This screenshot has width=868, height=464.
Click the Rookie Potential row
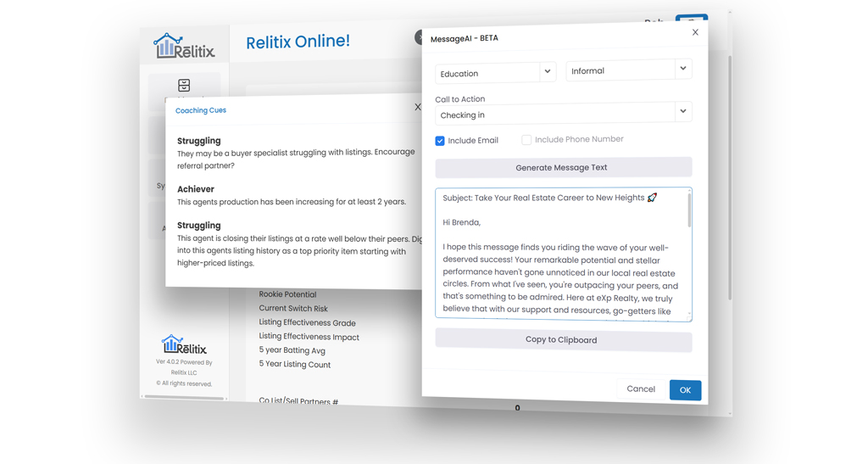(x=288, y=294)
